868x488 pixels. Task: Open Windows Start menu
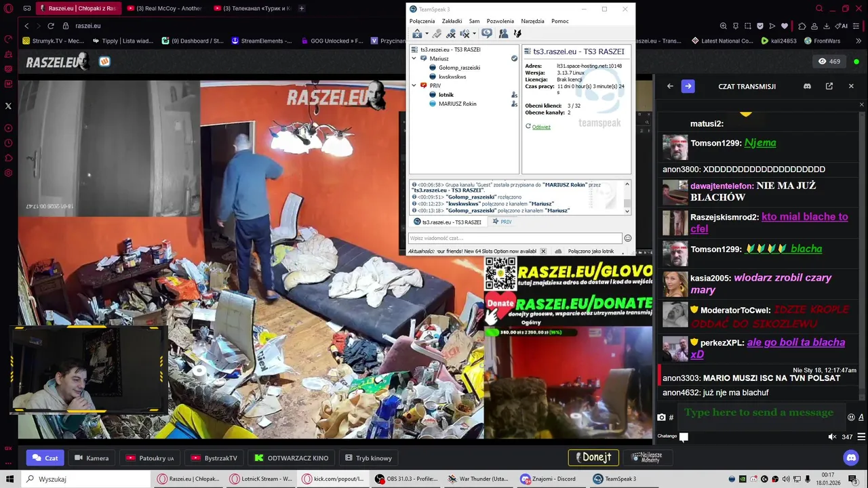(x=9, y=479)
